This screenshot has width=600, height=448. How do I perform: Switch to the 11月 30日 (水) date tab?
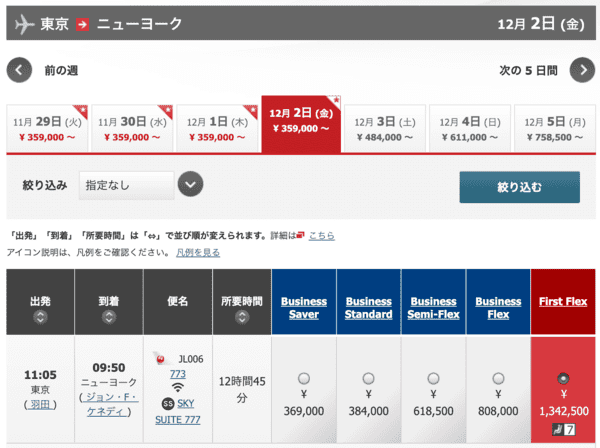click(132, 129)
